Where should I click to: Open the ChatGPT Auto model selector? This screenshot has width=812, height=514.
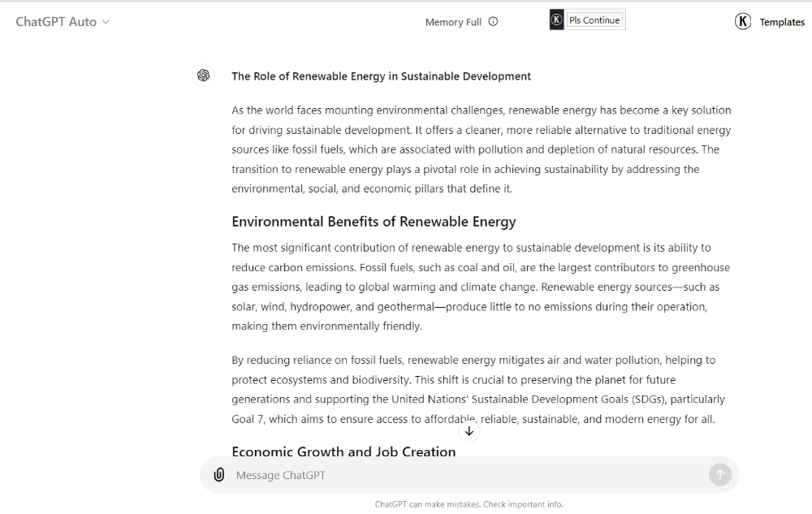point(56,22)
